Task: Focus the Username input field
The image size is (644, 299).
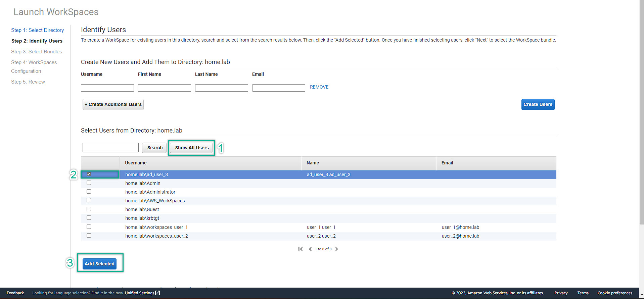Action: 107,88
